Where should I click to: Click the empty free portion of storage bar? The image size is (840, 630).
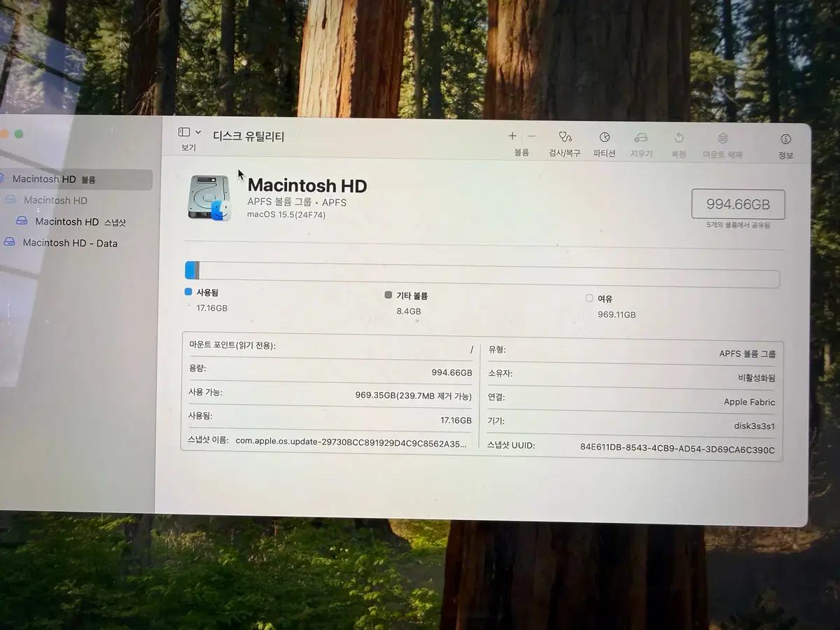coord(489,275)
